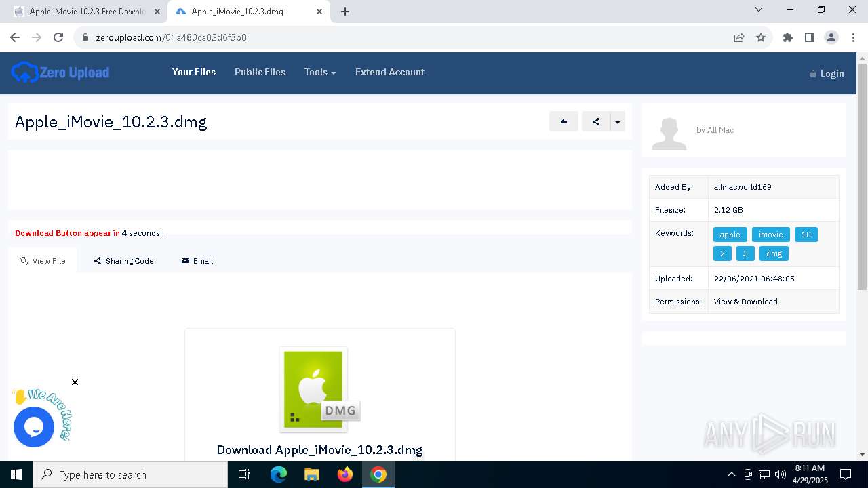This screenshot has width=868, height=488.
Task: Show hidden system tray icons
Action: point(731,474)
